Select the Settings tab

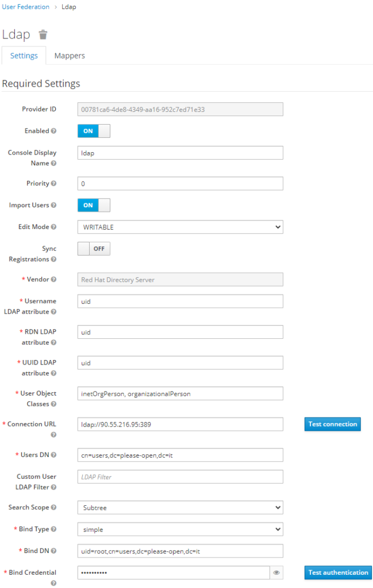[24, 56]
